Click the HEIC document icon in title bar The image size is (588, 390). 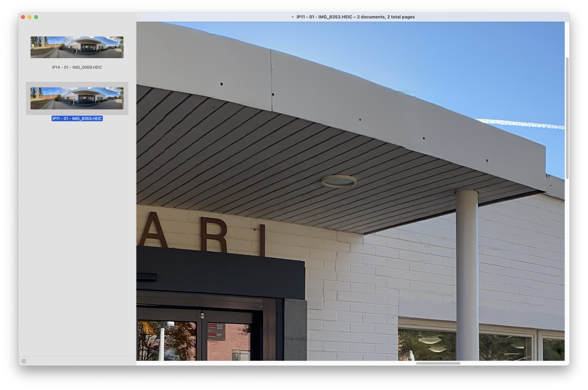[x=292, y=17]
